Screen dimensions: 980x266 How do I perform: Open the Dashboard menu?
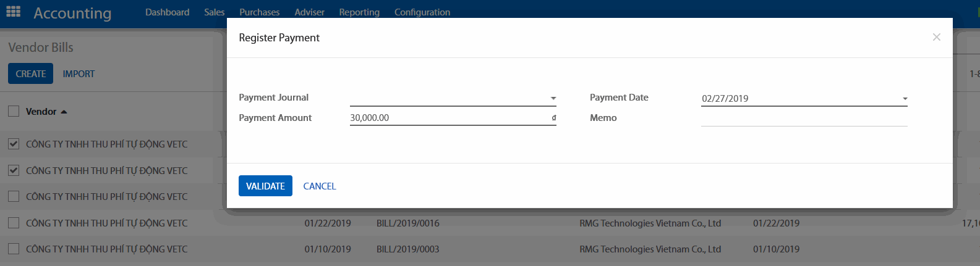coord(167,12)
